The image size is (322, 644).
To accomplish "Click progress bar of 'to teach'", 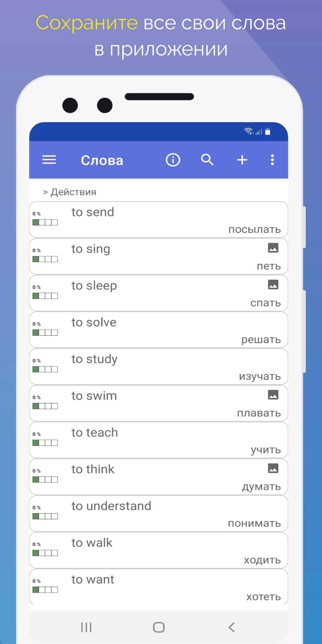I will 45,443.
